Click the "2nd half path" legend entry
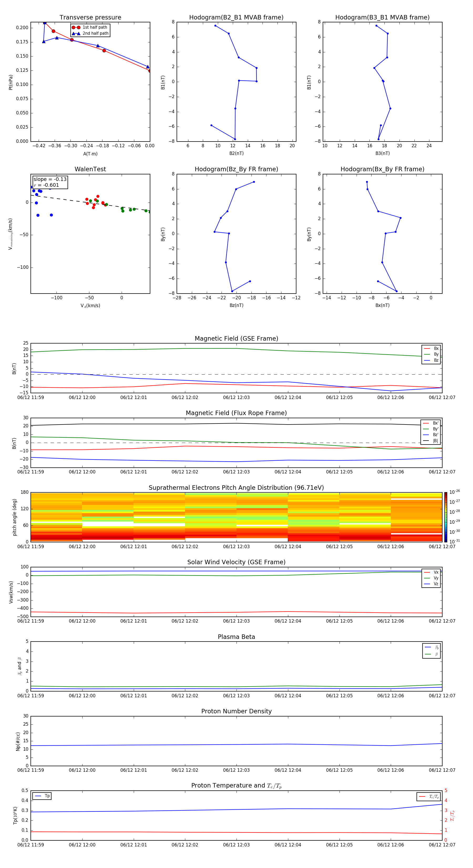473x868 pixels. [x=90, y=33]
